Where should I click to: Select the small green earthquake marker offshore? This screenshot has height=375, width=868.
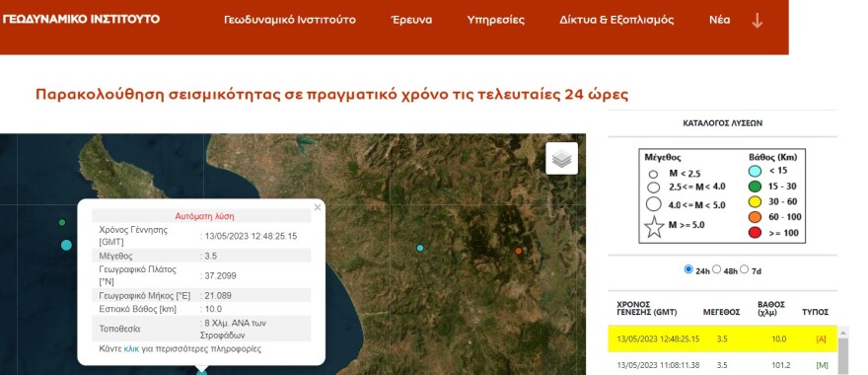62,222
